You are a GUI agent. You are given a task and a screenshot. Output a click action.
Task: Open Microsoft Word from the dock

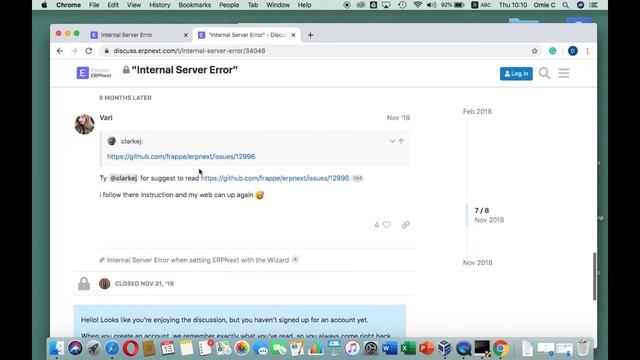(389, 348)
